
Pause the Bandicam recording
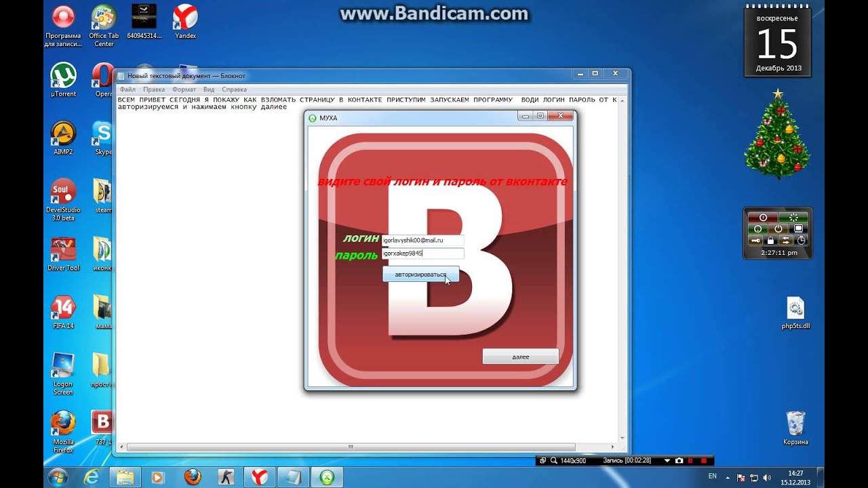690,461
